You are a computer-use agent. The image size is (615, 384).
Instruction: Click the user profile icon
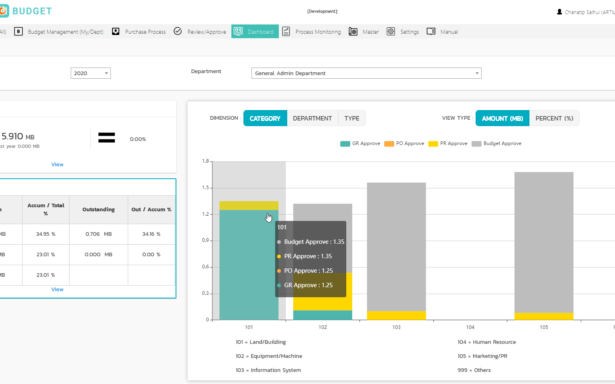coord(559,12)
